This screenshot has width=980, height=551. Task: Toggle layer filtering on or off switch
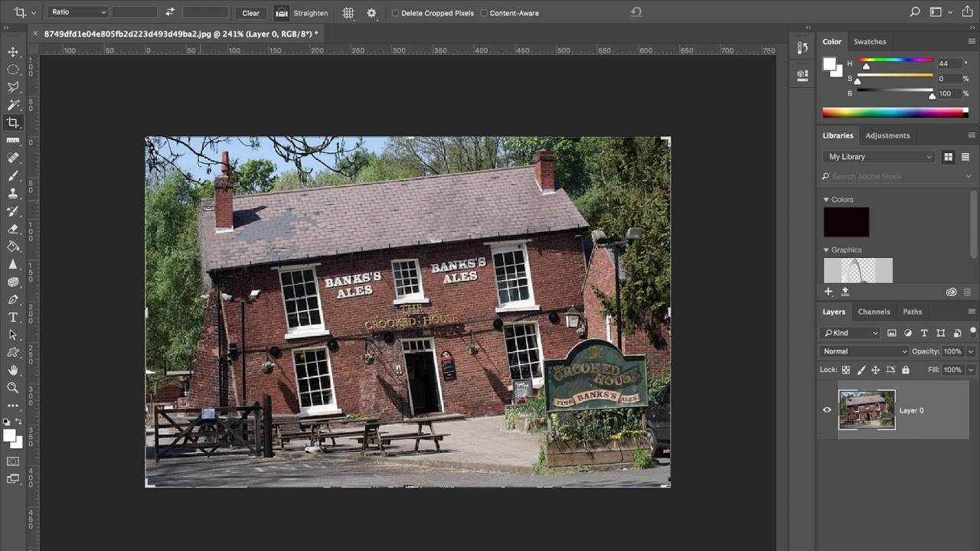pyautogui.click(x=973, y=331)
